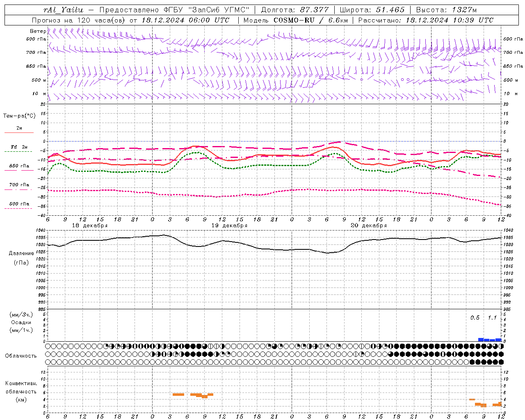The width and height of the screenshot is (525, 420).
Task: Click the Конвективн. convective cloud label
Action: 21,383
